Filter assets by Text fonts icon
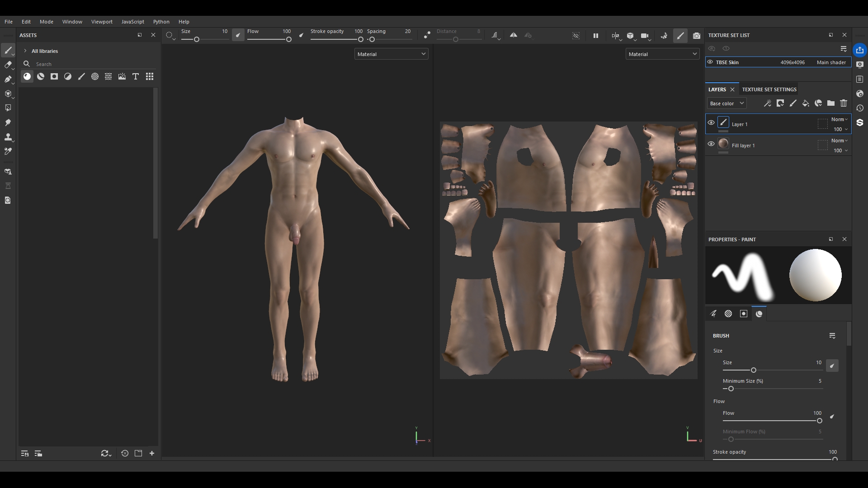Viewport: 868px width, 488px height. tap(136, 77)
